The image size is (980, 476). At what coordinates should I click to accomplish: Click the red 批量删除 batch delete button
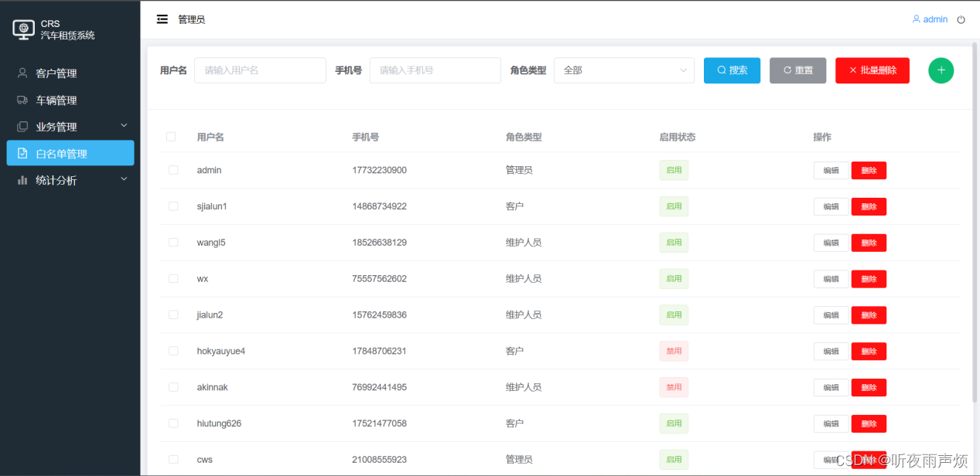point(872,70)
